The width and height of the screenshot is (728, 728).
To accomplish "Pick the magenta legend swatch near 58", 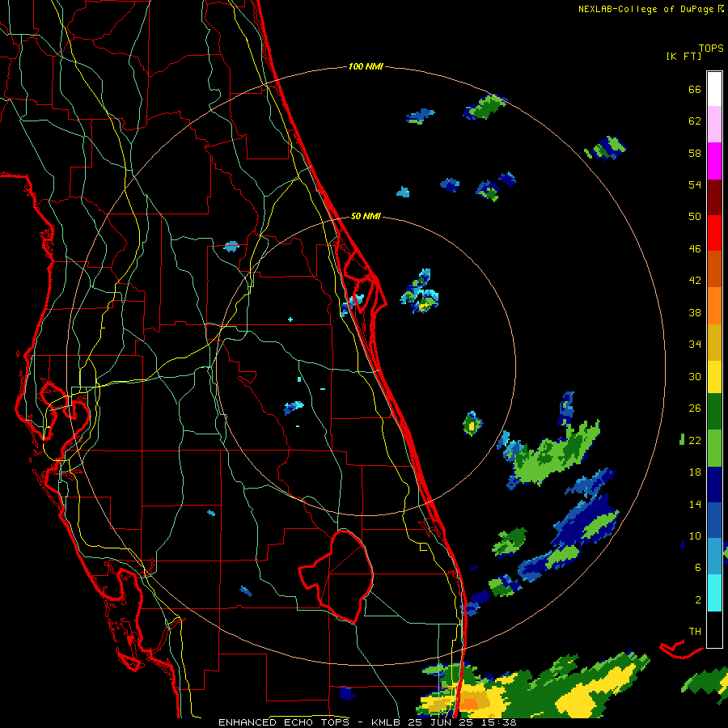I will (x=714, y=161).
